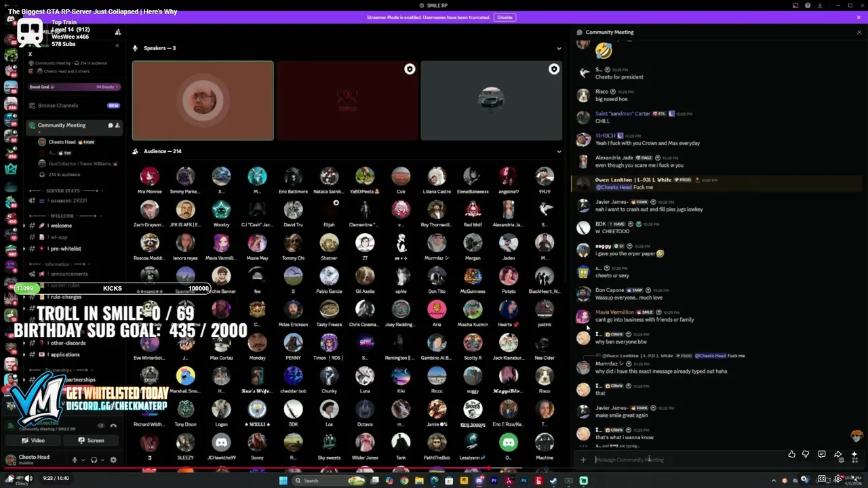Click the video volume speaker icon
This screenshot has height=488, width=868.
coord(28,479)
